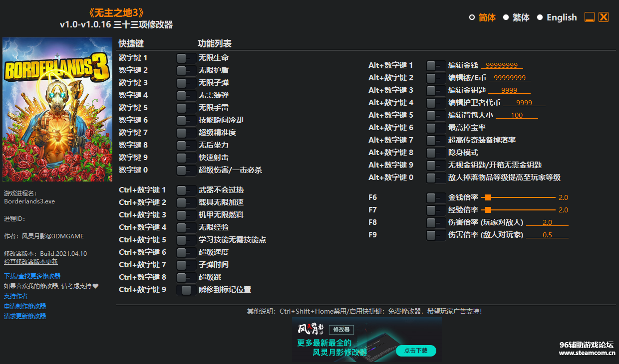Toggle 隐身模式 switch

pyautogui.click(x=435, y=153)
